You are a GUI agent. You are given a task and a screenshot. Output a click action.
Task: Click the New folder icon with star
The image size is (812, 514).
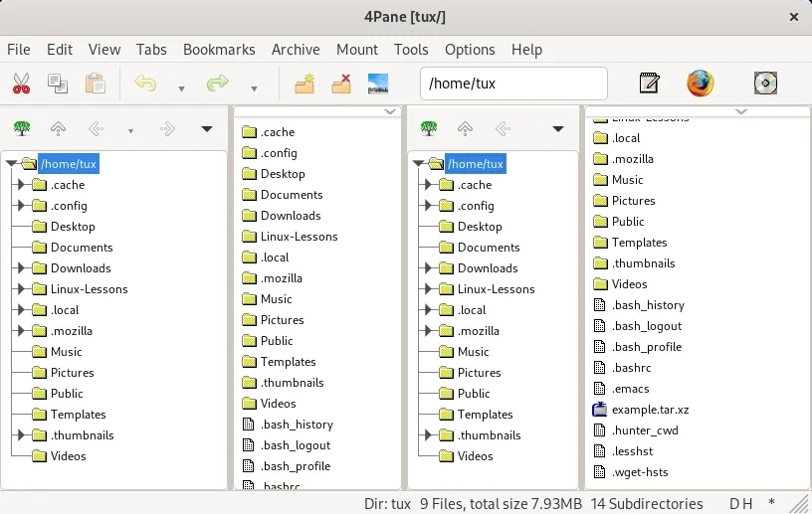[304, 84]
